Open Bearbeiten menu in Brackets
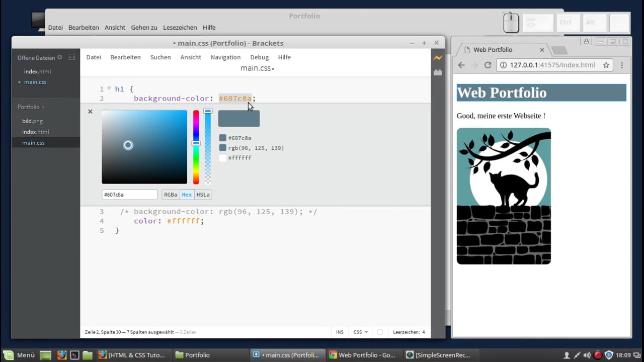Viewport: 644px width, 362px height. [125, 57]
